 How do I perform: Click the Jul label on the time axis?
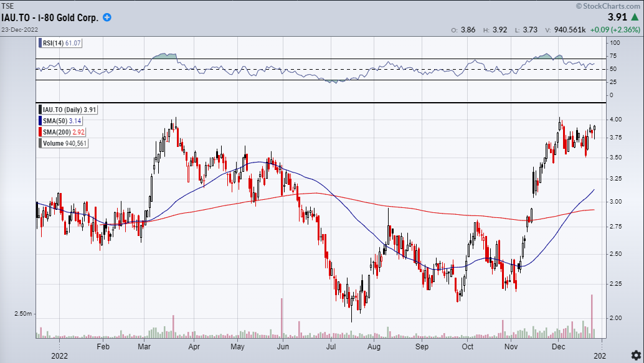pyautogui.click(x=331, y=347)
